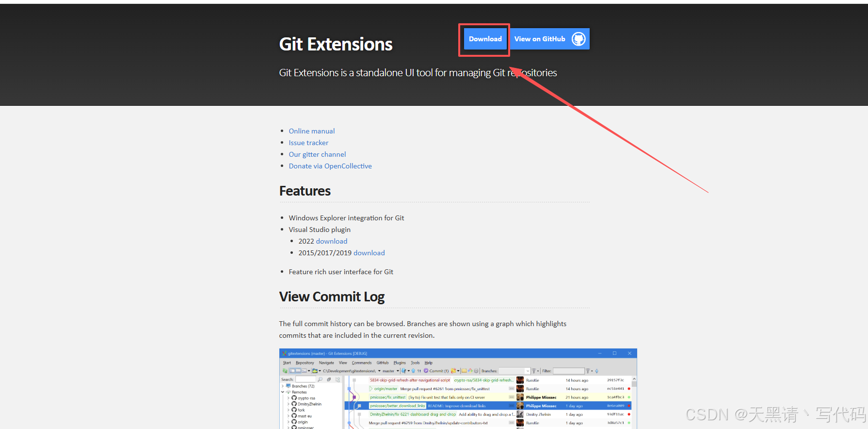This screenshot has width=868, height=429.
Task: Click the 'standalone UI tool' tagline text
Action: click(418, 73)
